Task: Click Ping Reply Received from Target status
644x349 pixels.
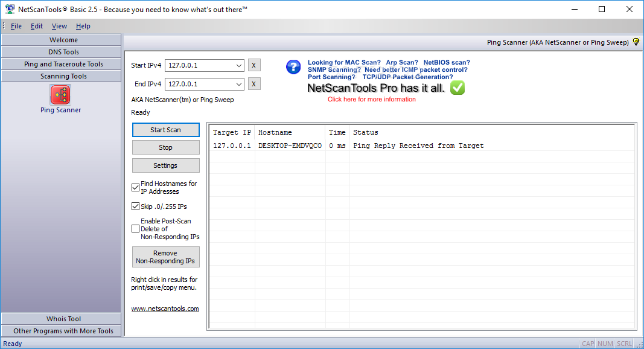Action: (x=418, y=146)
